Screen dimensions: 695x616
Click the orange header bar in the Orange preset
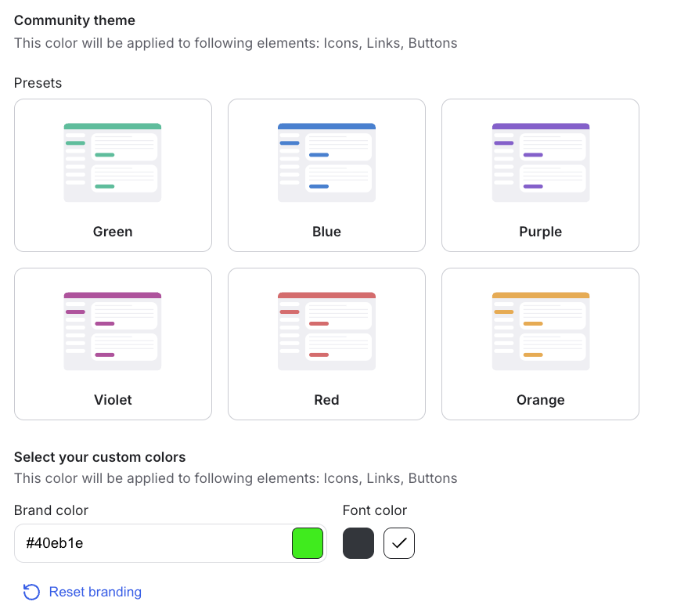pyautogui.click(x=540, y=294)
